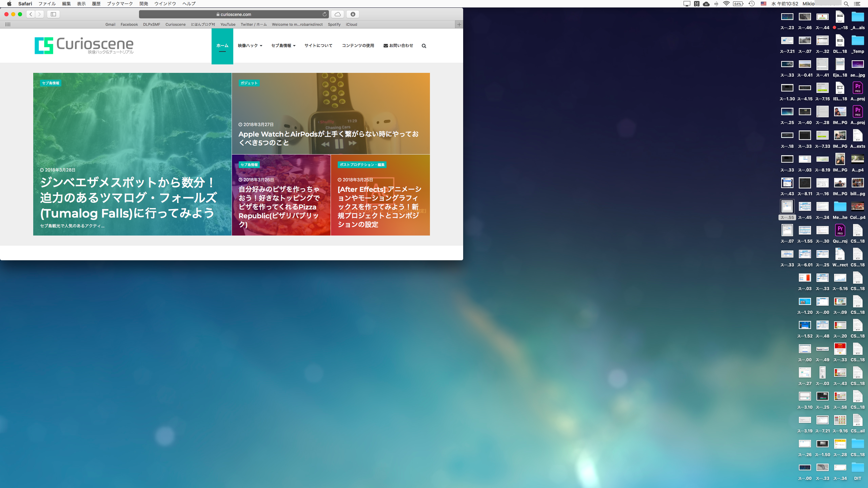Open the Wi-Fi status menu
The height and width of the screenshot is (488, 868).
click(x=726, y=4)
